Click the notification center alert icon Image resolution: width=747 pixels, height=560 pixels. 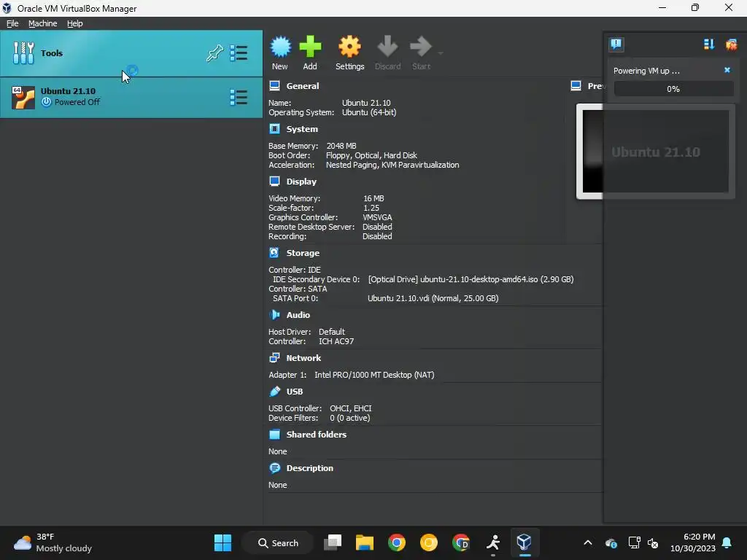point(616,44)
